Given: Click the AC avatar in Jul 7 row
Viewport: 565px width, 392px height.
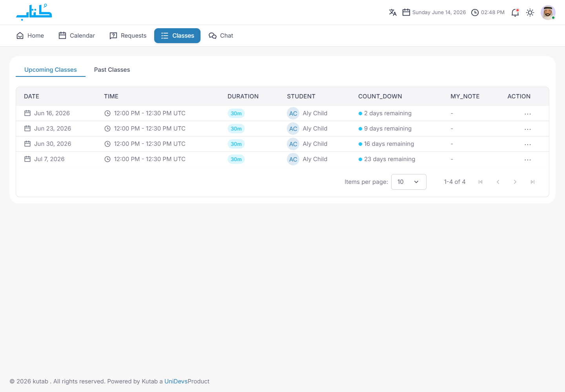Looking at the screenshot, I should coord(293,159).
